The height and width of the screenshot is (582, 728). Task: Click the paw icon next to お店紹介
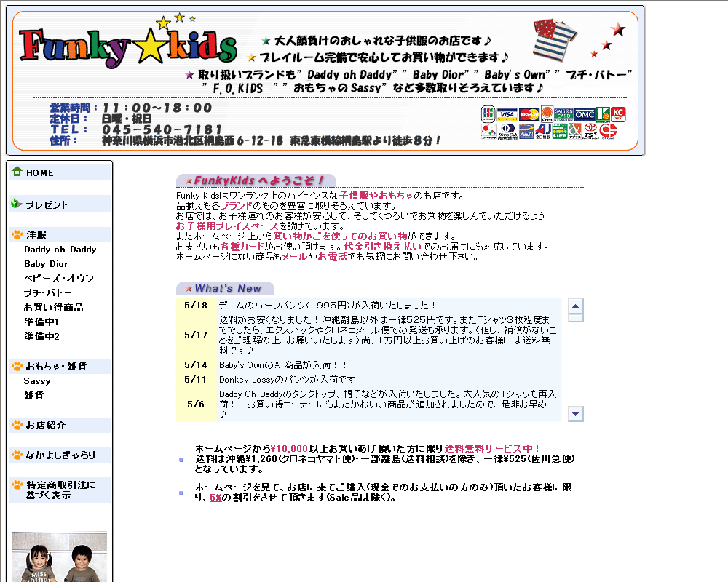pos(17,425)
